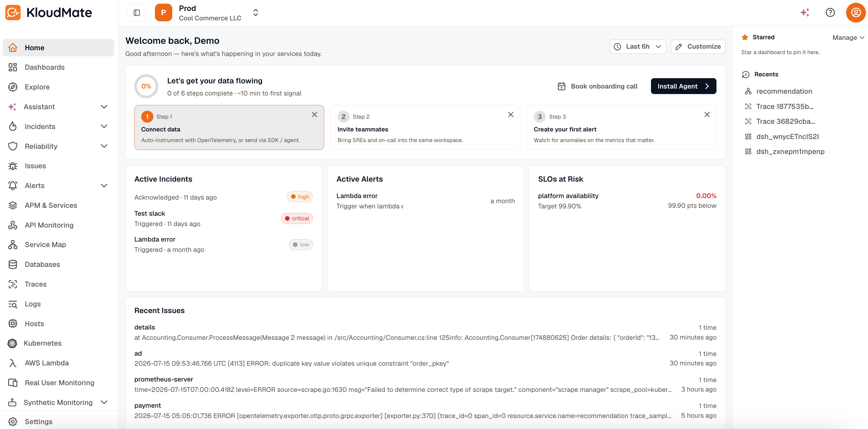Dismiss the Step 1 Connect data card

(314, 115)
